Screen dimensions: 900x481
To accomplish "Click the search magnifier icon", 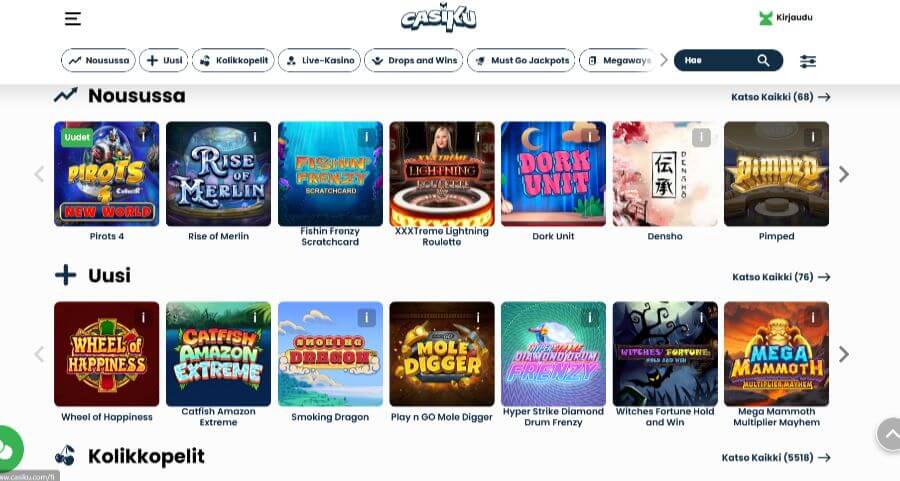I will 763,60.
